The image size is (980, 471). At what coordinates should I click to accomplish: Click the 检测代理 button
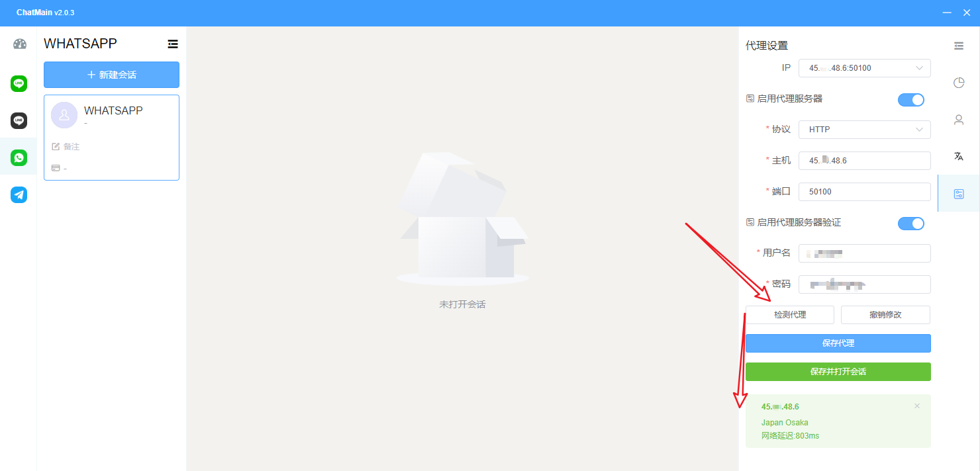click(x=790, y=315)
